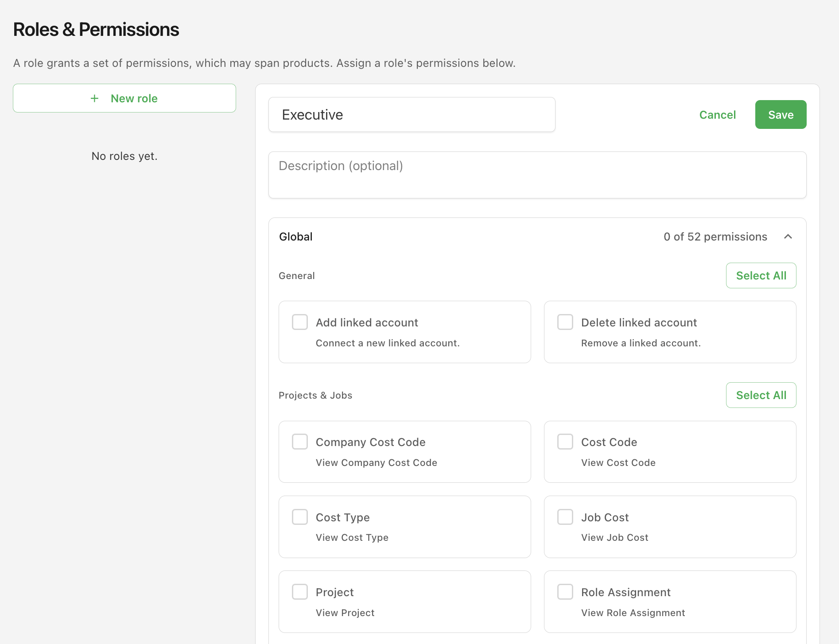Click the Projects & Jobs section label
Image resolution: width=839 pixels, height=644 pixels.
tap(315, 396)
